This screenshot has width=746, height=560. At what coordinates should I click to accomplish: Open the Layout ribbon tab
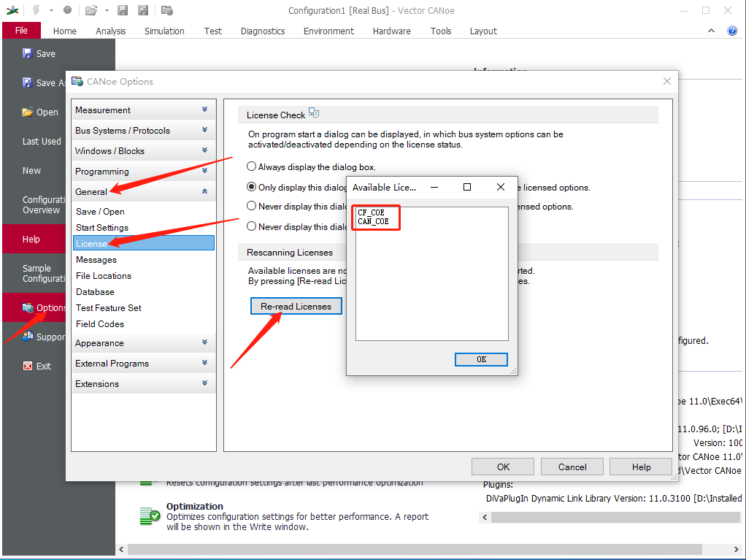click(x=483, y=31)
